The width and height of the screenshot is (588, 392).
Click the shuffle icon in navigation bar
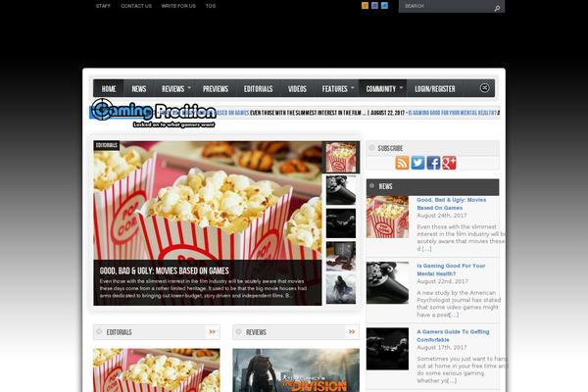484,88
